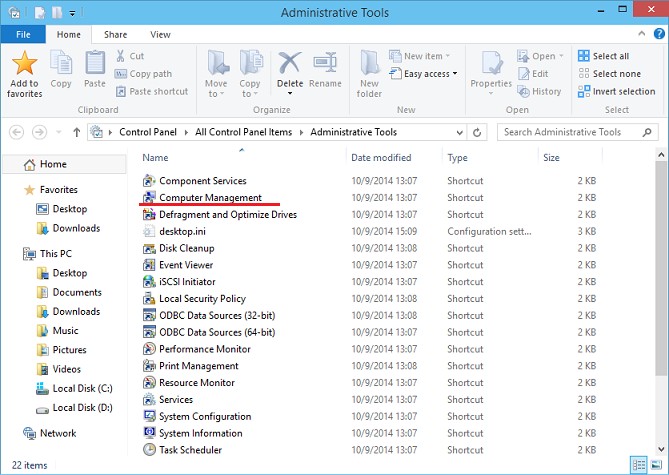669x475 pixels.
Task: Click the Up arrow navigation button
Action: [x=77, y=132]
